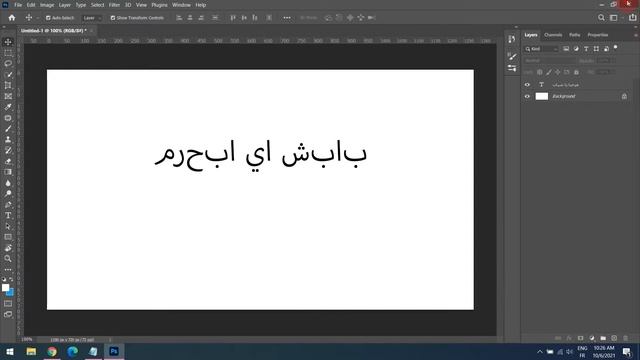
Task: Click the foreground white color swatch
Action: (5, 287)
